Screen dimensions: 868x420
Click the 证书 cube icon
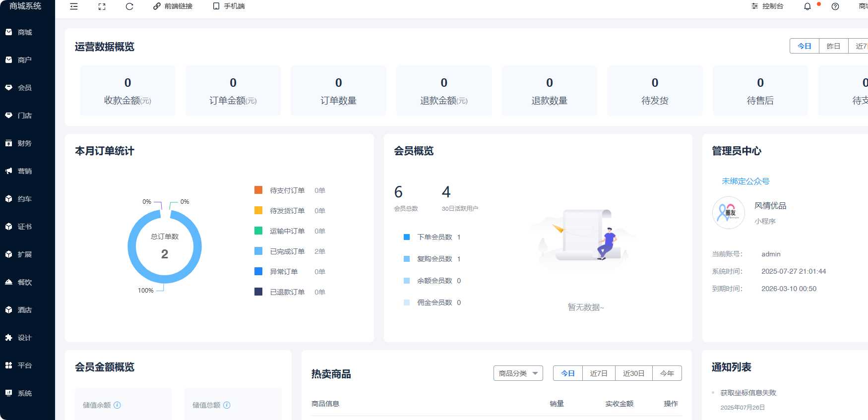tap(8, 226)
